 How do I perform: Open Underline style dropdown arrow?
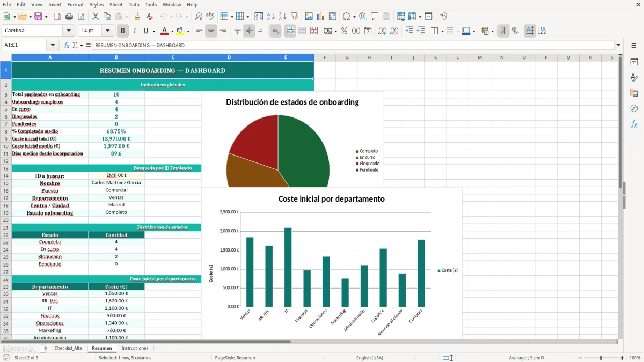point(153,31)
